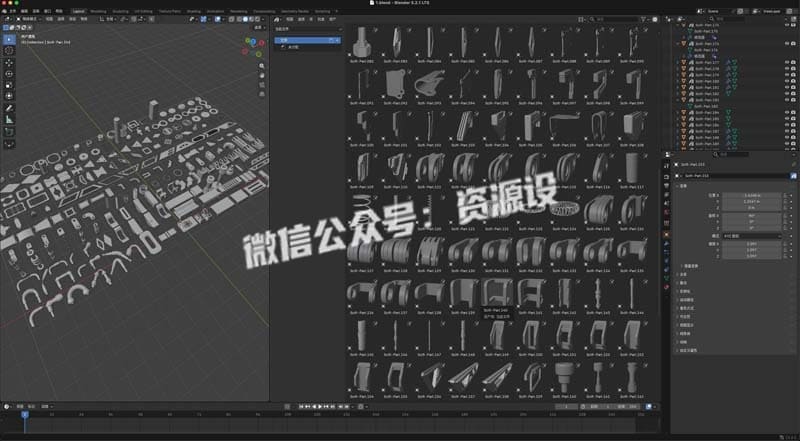Open the Object Data green triangle tab
Screen dimensions: 800x441
(x=666, y=278)
